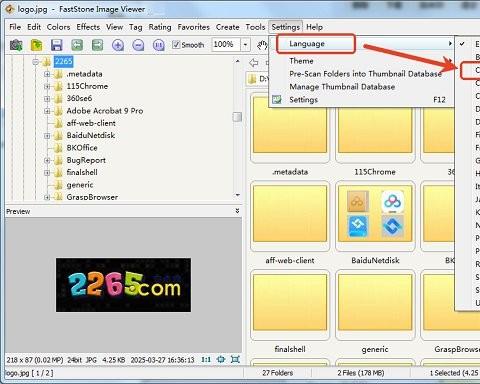The image size is (480, 384).
Task: Collapse the 2265 folder tree node
Action: pos(35,62)
